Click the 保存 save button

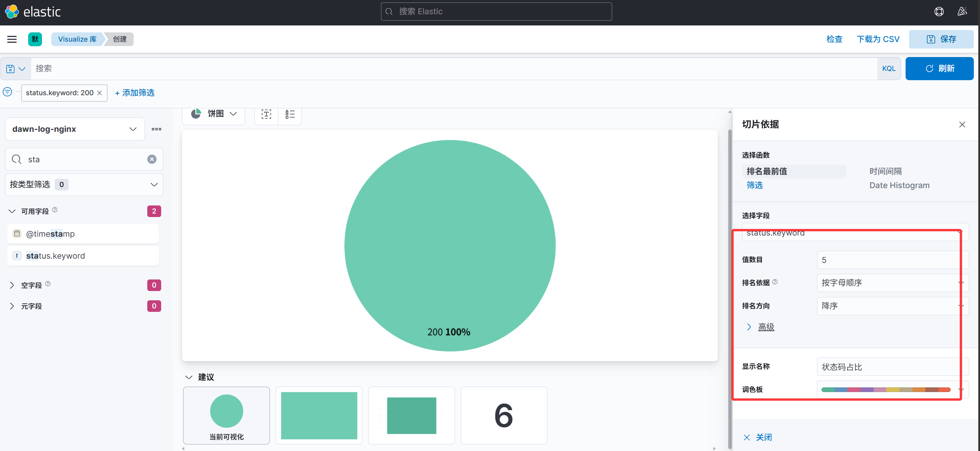pos(941,39)
